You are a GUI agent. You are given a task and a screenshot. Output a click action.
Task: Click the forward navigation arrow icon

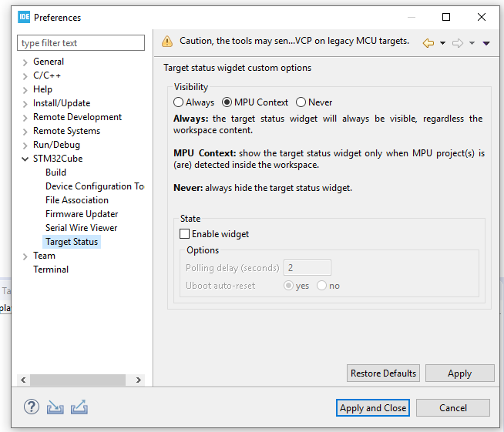[458, 42]
